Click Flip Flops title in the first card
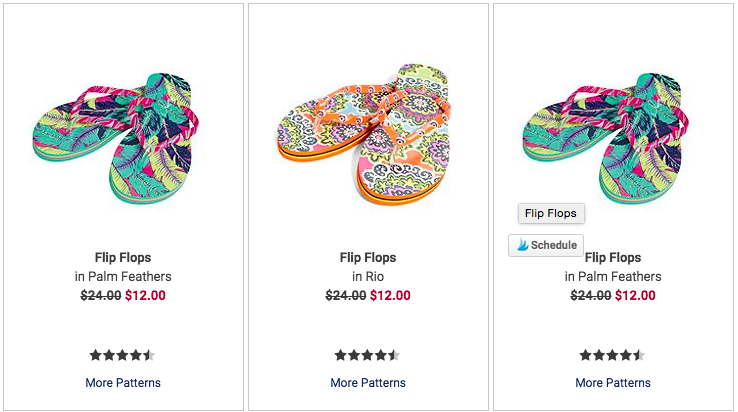The image size is (738, 412). [123, 257]
